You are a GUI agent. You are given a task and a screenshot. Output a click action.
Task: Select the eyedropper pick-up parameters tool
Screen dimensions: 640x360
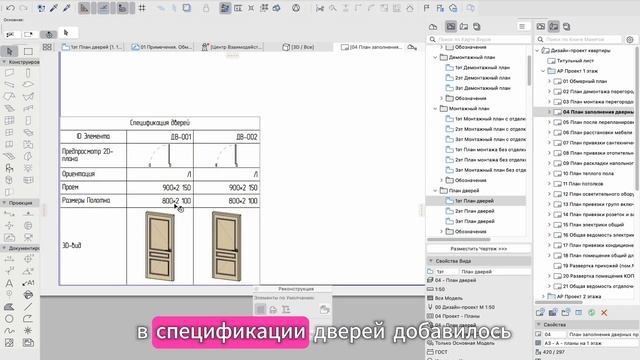coord(53,8)
